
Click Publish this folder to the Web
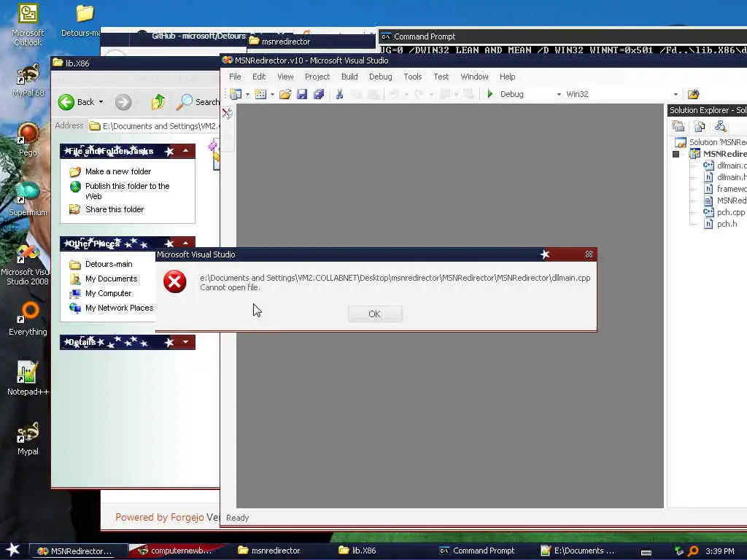[x=127, y=191]
